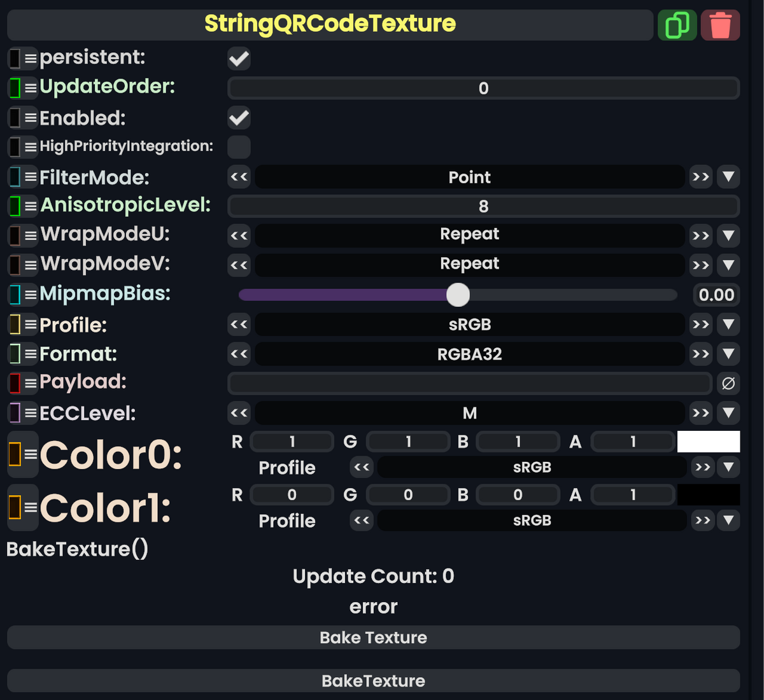Click the white Color0 swatch
Viewport: 764px width, 700px height.
click(709, 441)
